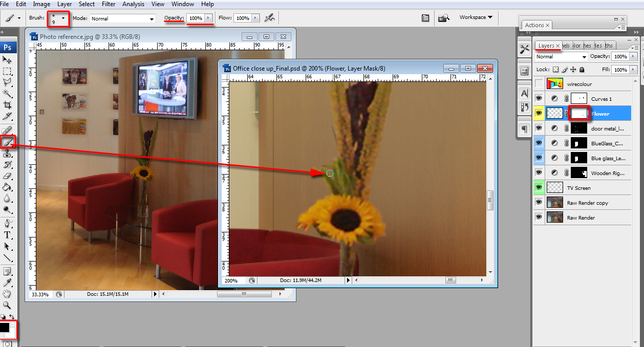644x347 pixels.
Task: Select the History Brush tool
Action: [x=8, y=164]
